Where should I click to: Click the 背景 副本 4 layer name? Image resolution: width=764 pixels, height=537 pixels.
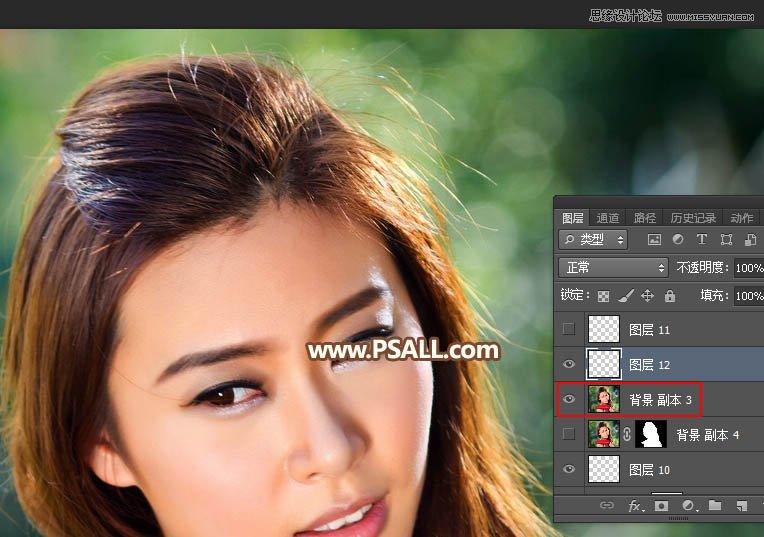707,435
